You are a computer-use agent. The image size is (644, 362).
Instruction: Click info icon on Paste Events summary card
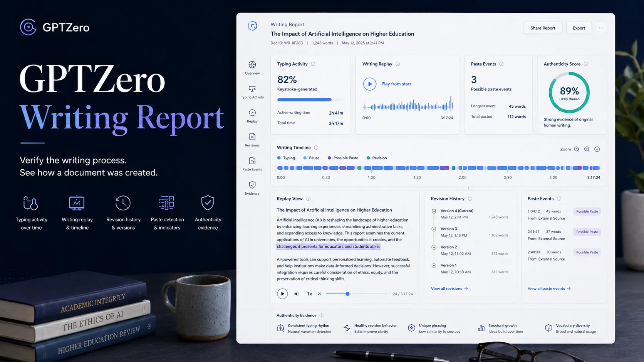click(x=501, y=64)
